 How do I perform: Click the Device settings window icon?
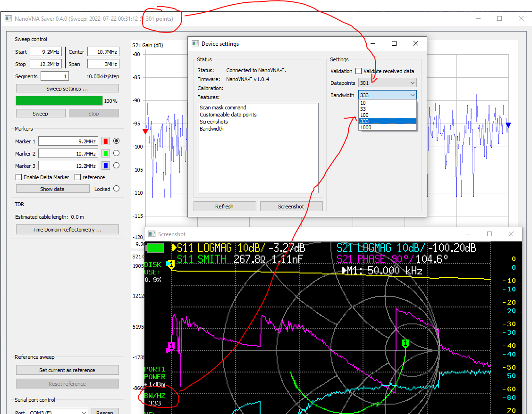(x=195, y=43)
